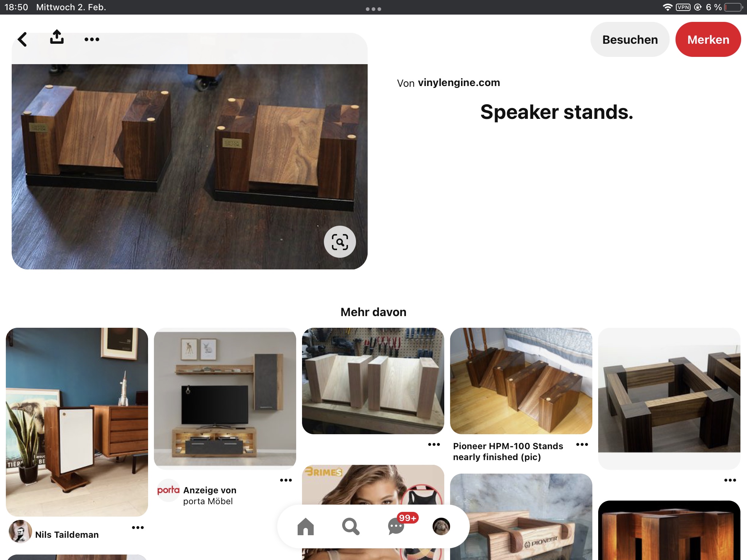Click the Besuchen button
The height and width of the screenshot is (560, 747).
coord(630,39)
